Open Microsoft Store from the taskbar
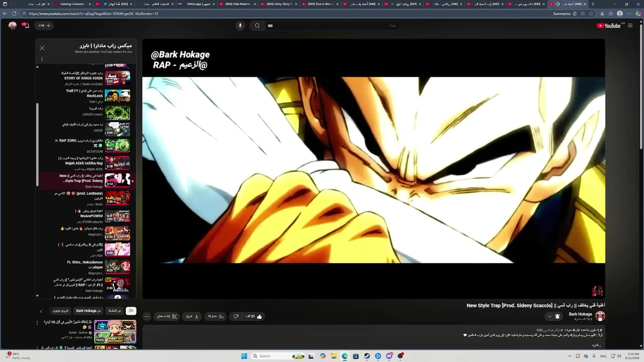This screenshot has height=362, width=644. tap(356, 356)
